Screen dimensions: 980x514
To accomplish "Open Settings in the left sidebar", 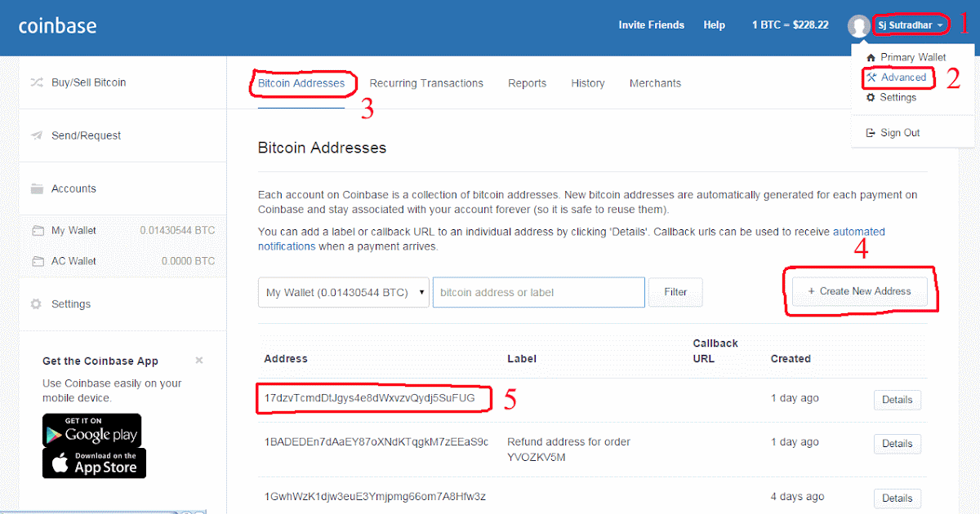I will [x=71, y=304].
